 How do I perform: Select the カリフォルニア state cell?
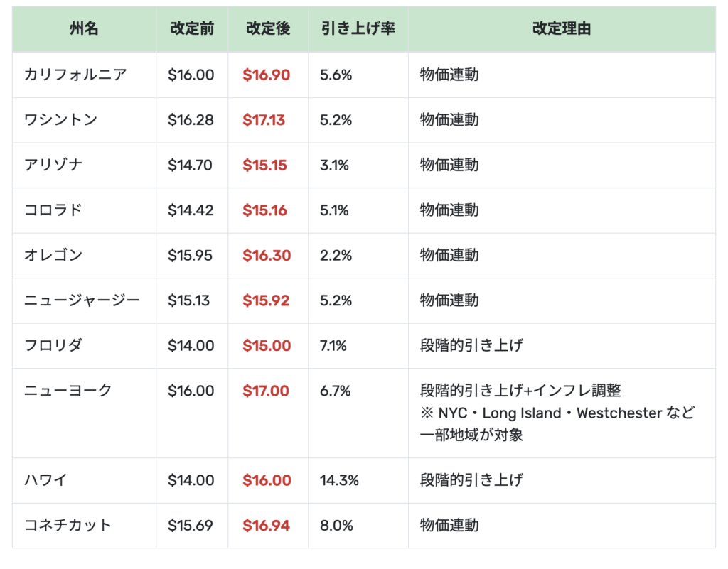click(x=75, y=75)
